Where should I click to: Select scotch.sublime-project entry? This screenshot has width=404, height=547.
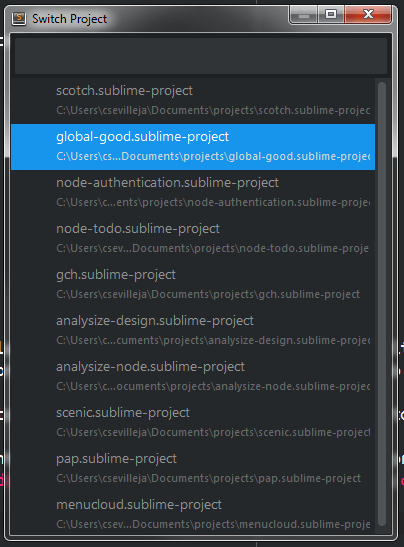coord(193,101)
